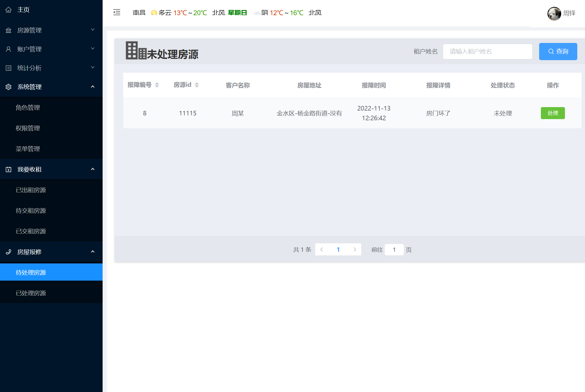This screenshot has height=392, width=585.
Task: Click the home icon beside 主页
Action: [x=9, y=10]
